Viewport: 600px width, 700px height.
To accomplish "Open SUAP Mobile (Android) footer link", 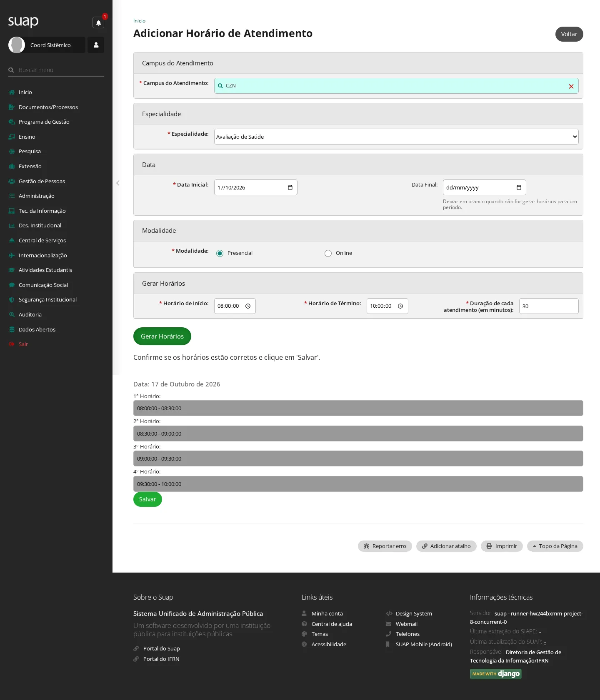I will pyautogui.click(x=424, y=644).
